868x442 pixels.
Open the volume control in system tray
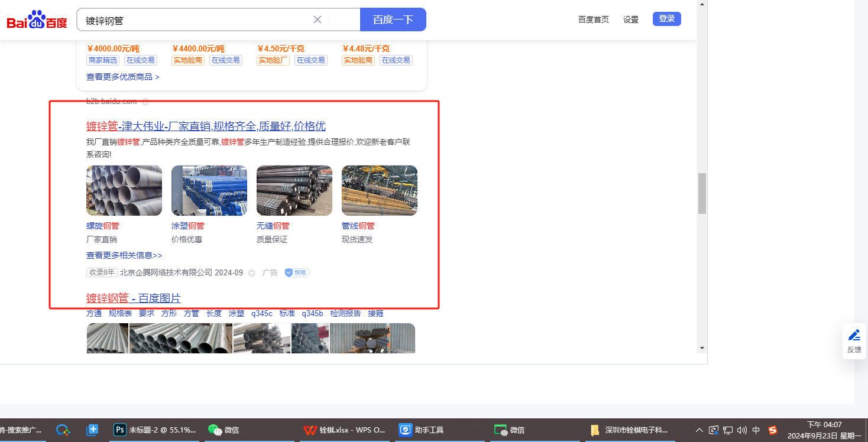(742, 430)
